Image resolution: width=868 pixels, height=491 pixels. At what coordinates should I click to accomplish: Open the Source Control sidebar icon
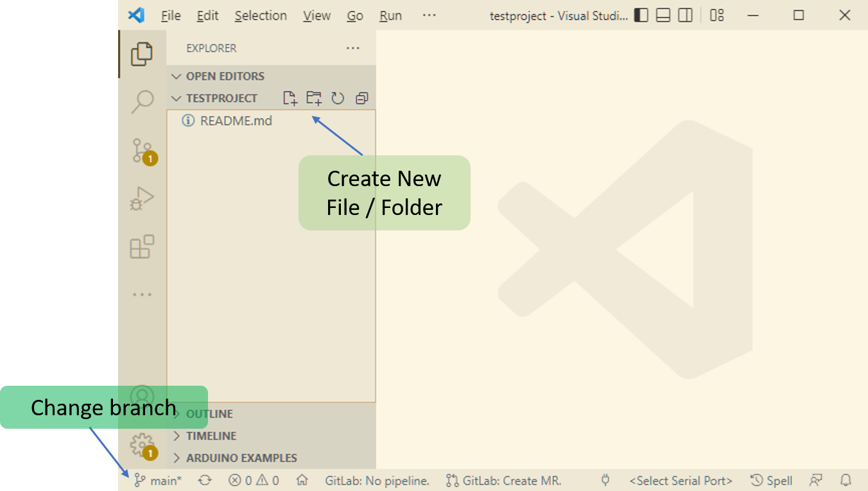tap(142, 150)
